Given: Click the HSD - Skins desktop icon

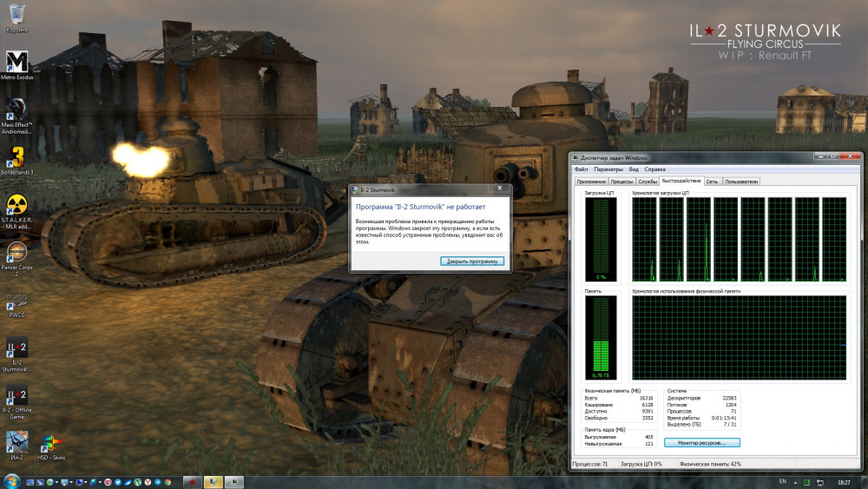Looking at the screenshot, I should coord(51,442).
